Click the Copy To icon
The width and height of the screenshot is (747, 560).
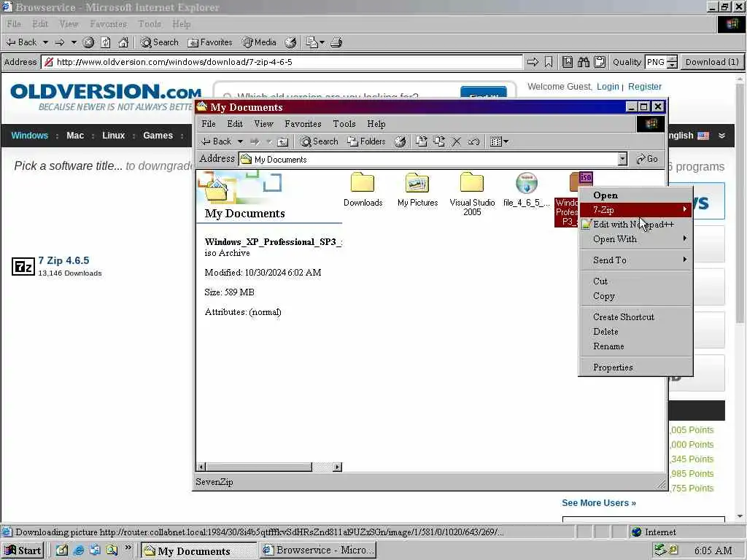point(438,141)
